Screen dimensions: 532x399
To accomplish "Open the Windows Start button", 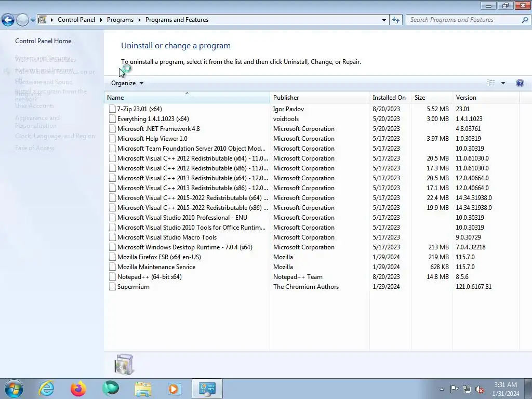I will (14, 389).
